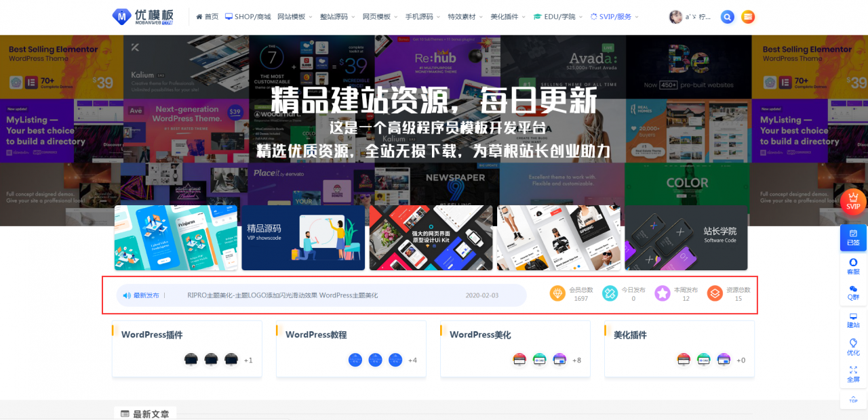
Task: Click the 建站 monitor icon
Action: (853, 320)
